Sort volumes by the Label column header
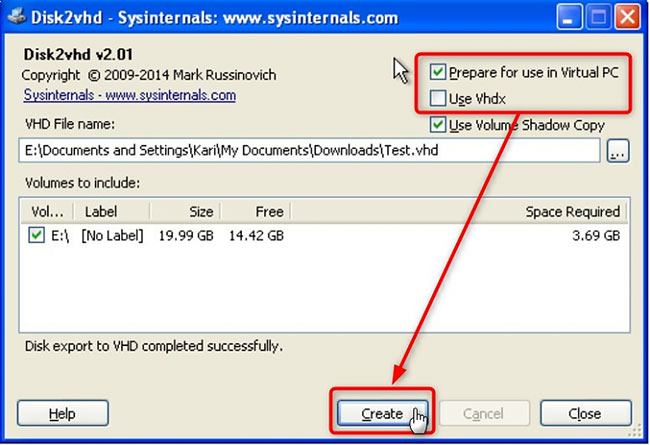Image resolution: width=650 pixels, height=445 pixels. [x=112, y=212]
